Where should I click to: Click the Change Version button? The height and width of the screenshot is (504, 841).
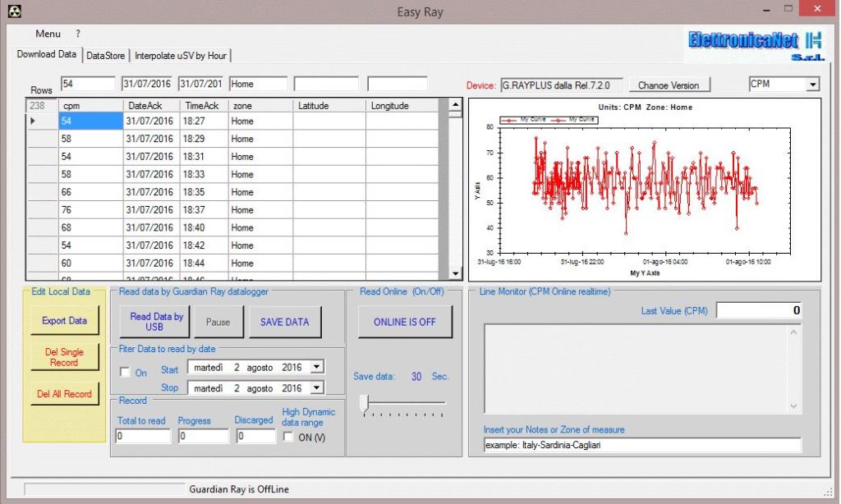pos(669,85)
